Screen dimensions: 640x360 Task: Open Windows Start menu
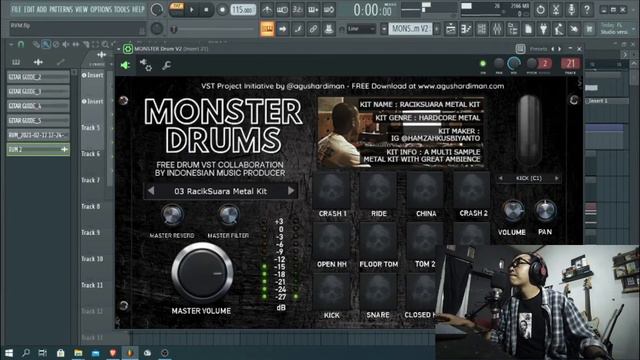tap(9, 353)
